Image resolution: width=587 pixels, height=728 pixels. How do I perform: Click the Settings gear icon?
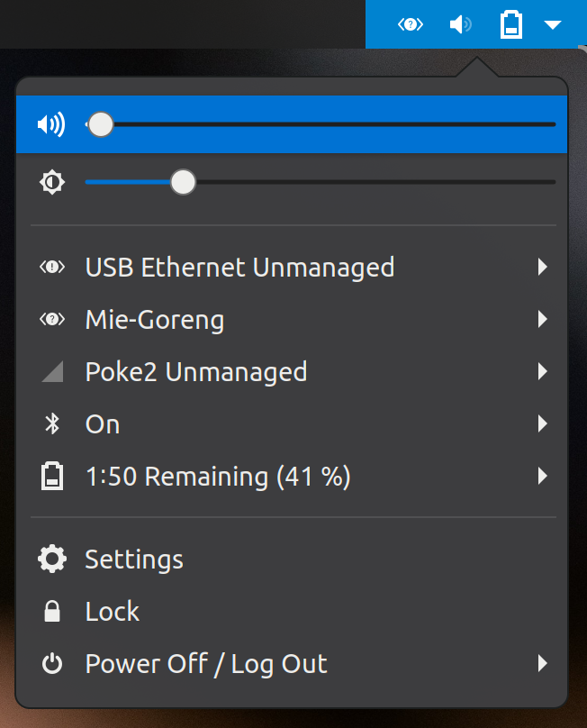tap(52, 559)
